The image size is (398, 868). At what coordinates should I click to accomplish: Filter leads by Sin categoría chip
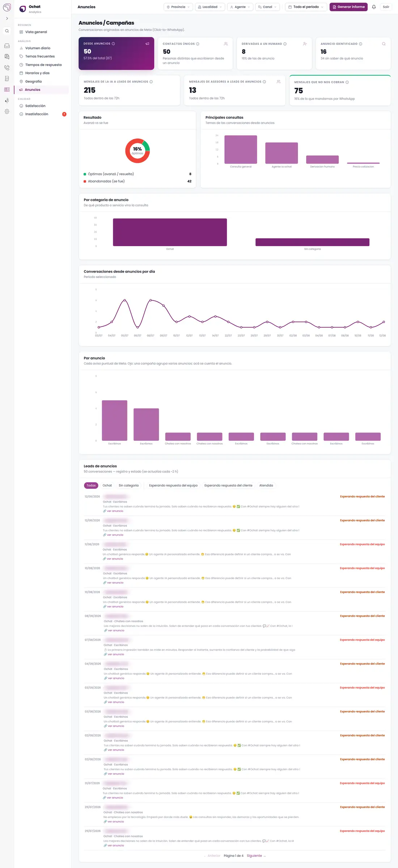point(128,485)
